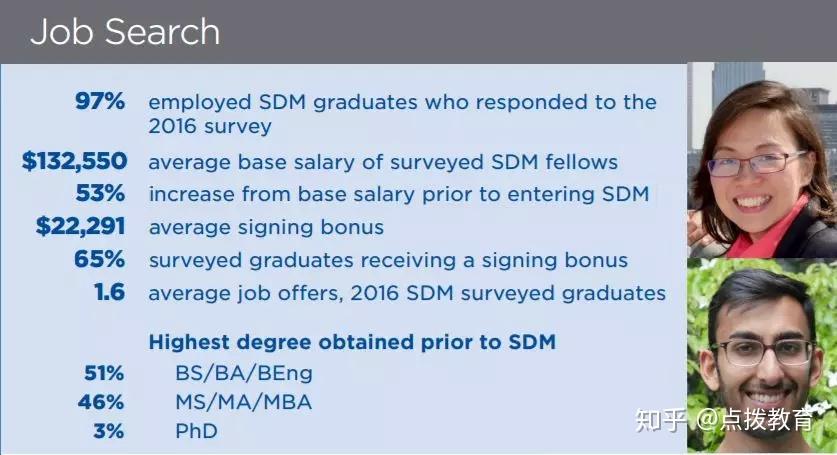The width and height of the screenshot is (837, 455).
Task: Select the average signing bonus label
Action: 266,227
